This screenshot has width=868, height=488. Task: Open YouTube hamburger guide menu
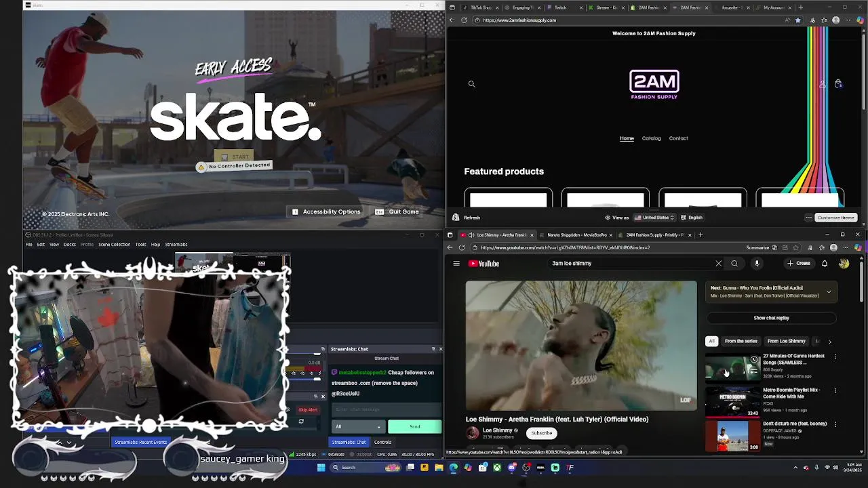click(456, 264)
